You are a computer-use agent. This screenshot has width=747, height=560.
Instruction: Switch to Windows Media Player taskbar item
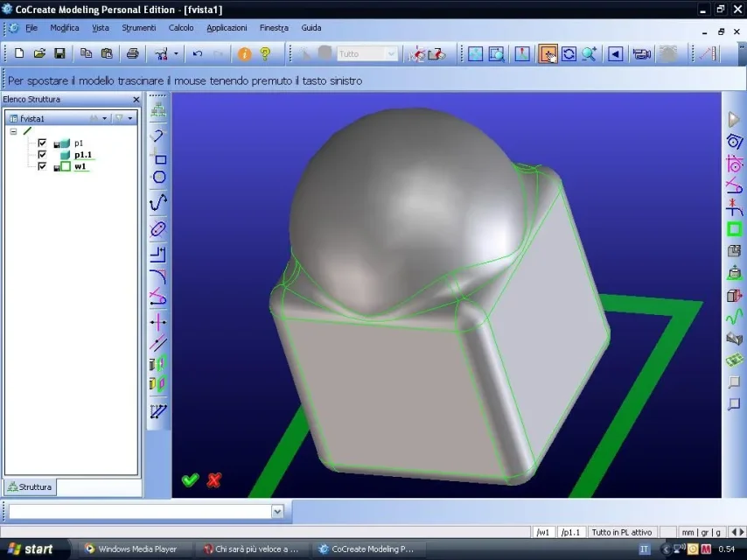tap(131, 549)
